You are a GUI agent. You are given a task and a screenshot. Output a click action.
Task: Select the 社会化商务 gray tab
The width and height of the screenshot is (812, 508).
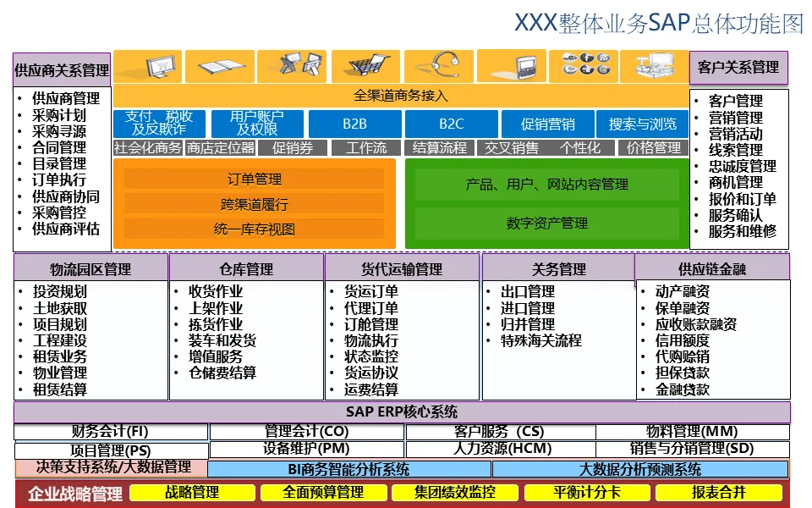pyautogui.click(x=148, y=147)
